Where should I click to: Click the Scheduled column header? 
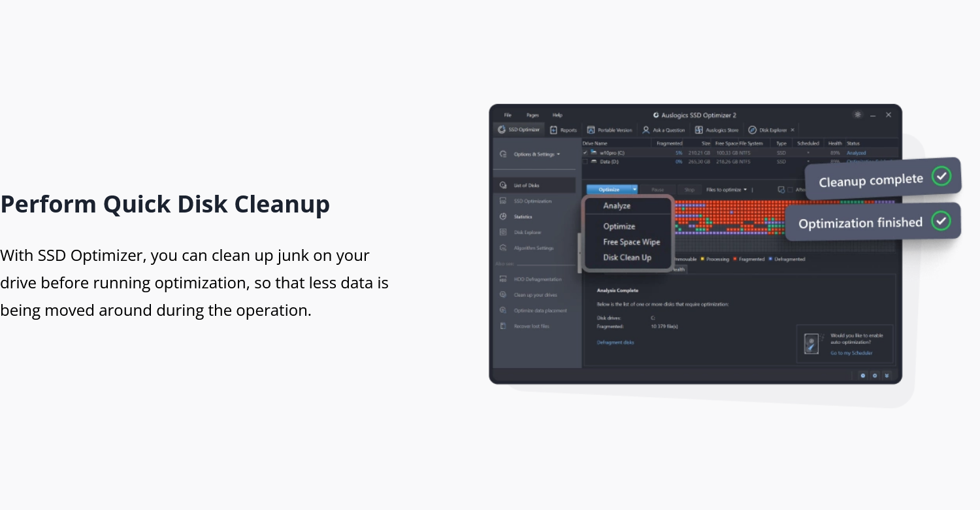point(808,143)
